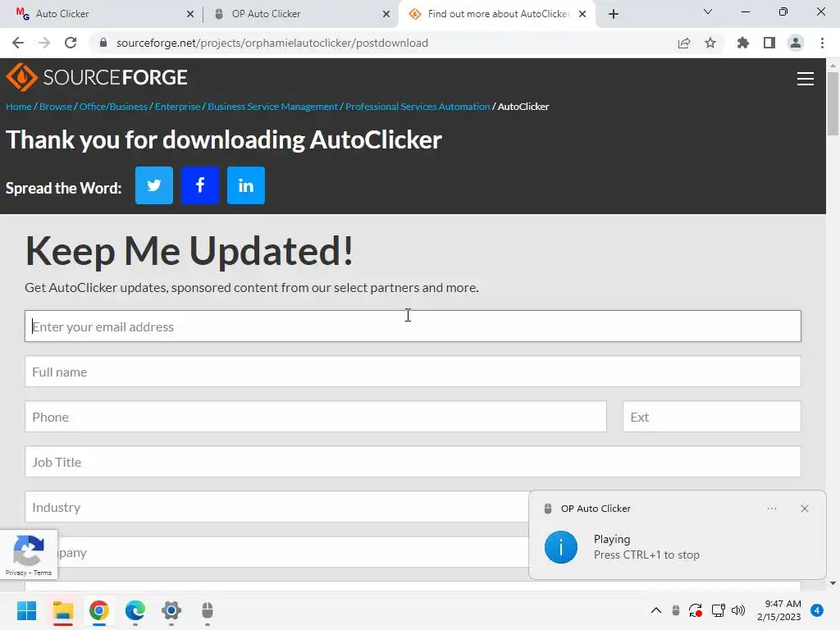
Task: Open File Explorer from taskbar
Action: pyautogui.click(x=62, y=610)
